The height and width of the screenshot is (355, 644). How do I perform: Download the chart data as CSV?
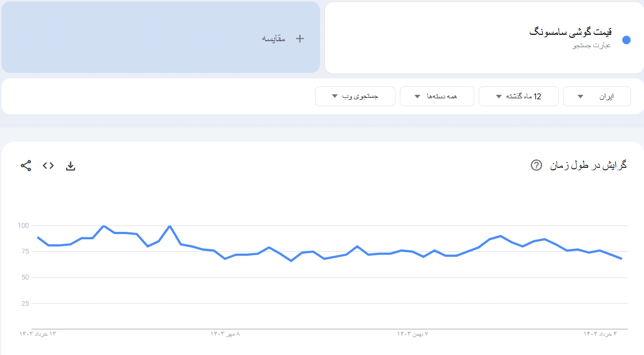click(x=70, y=166)
